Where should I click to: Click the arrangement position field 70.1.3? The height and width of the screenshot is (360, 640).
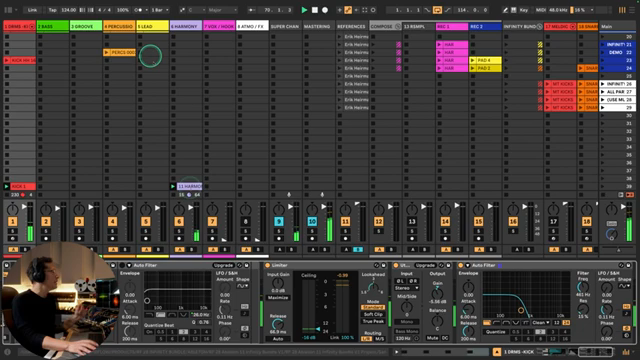278,10
